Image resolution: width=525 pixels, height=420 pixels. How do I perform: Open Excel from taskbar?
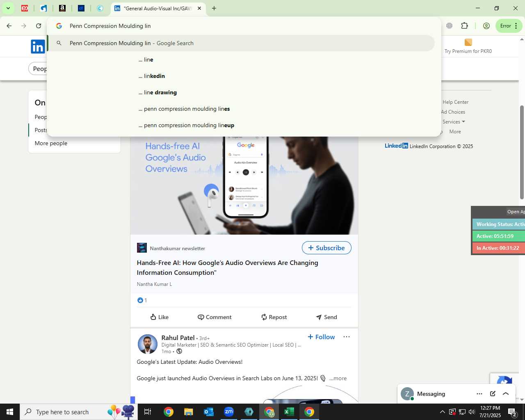point(289,412)
